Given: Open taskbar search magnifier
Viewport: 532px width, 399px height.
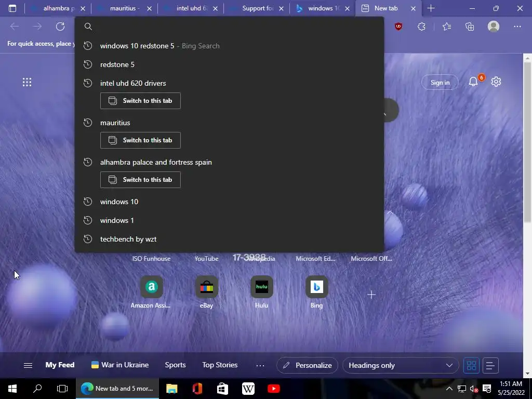Looking at the screenshot, I should click(37, 389).
